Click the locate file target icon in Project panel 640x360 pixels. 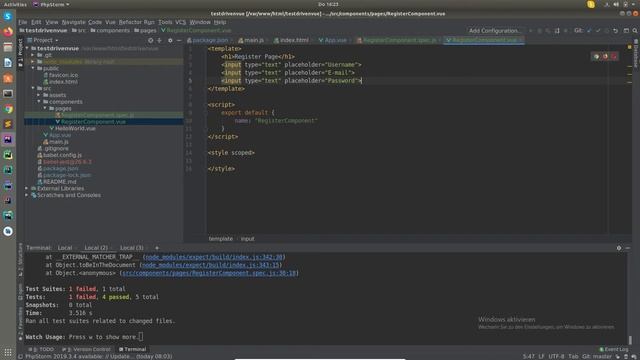pos(151,40)
